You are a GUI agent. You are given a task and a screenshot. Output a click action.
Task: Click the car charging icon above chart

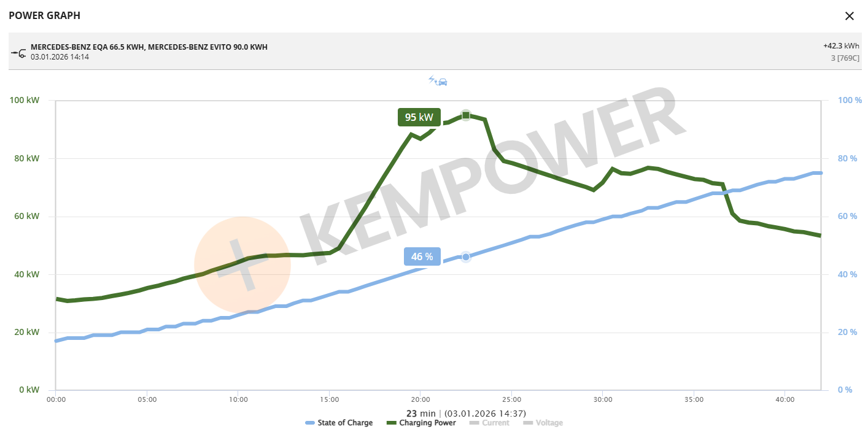438,81
